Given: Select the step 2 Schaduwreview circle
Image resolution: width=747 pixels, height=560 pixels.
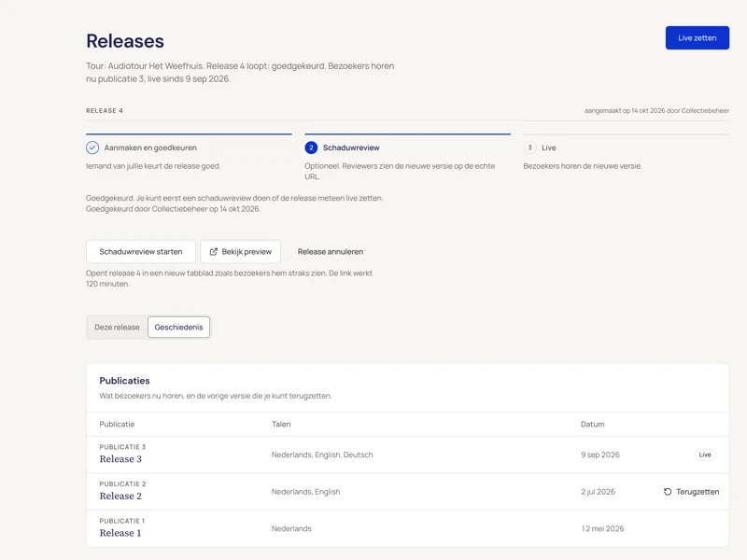Looking at the screenshot, I should point(311,147).
